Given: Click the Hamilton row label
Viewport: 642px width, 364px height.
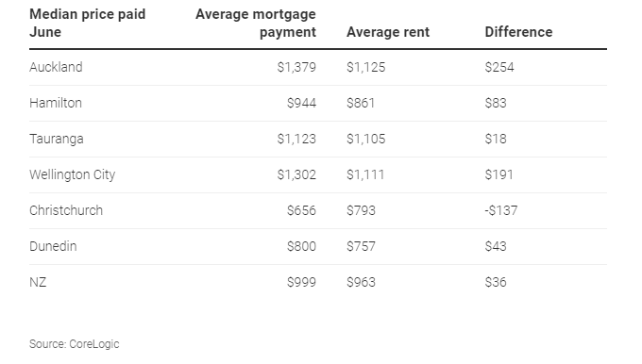Looking at the screenshot, I should coord(56,103).
